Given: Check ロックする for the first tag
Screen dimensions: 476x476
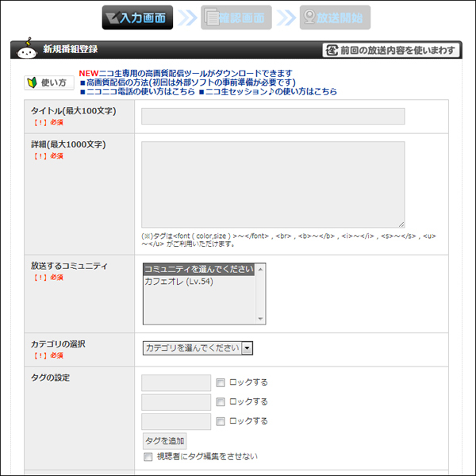Looking at the screenshot, I should 221,382.
